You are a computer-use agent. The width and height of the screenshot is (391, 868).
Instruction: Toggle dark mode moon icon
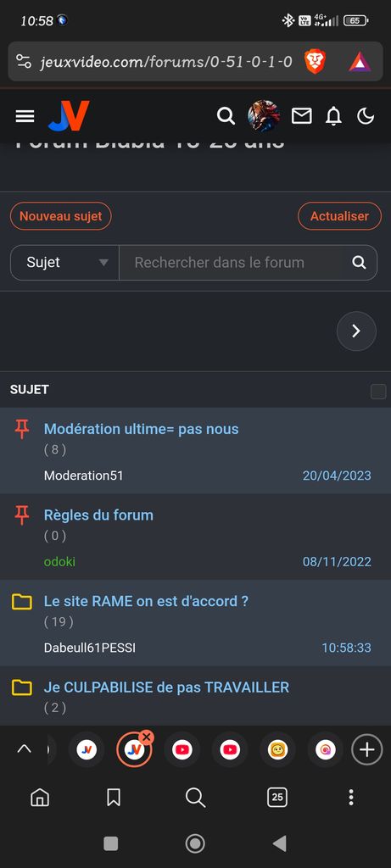(366, 116)
